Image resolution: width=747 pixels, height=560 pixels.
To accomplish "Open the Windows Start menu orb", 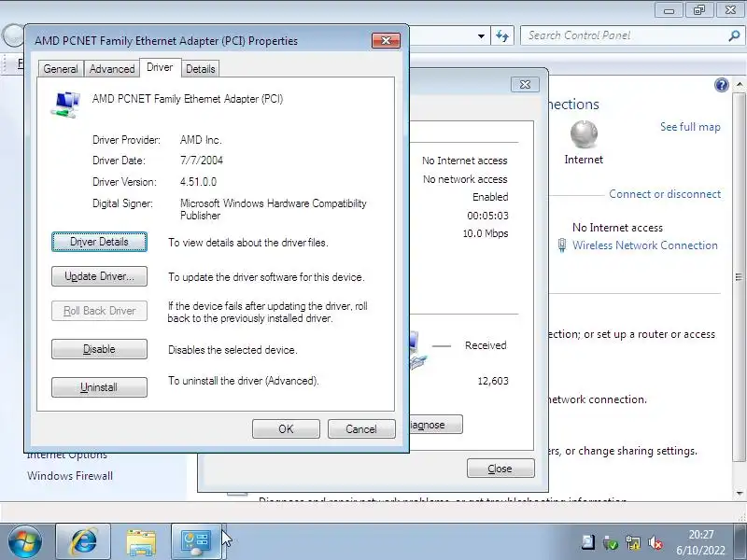I will (x=25, y=541).
